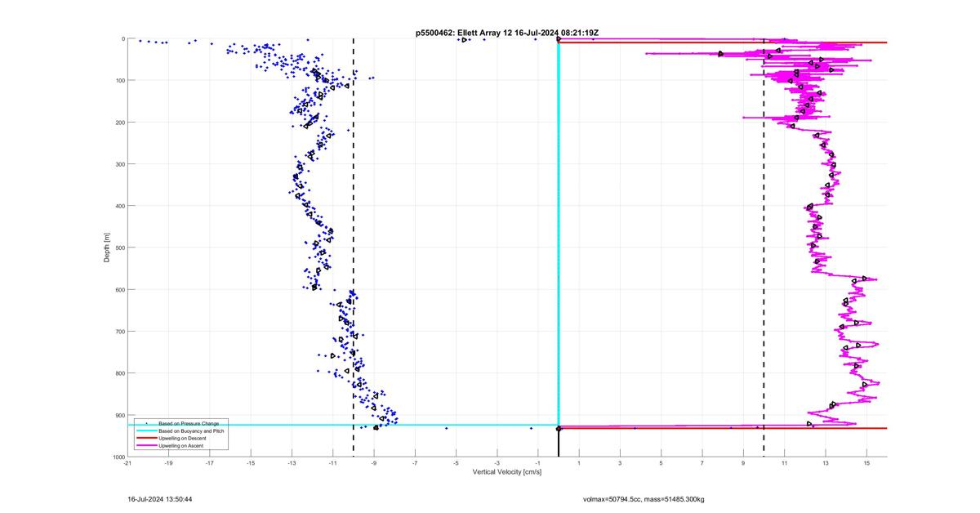This screenshot has width=980, height=513.
Task: Click the x-axis tick label '3'
Action: 620,464
